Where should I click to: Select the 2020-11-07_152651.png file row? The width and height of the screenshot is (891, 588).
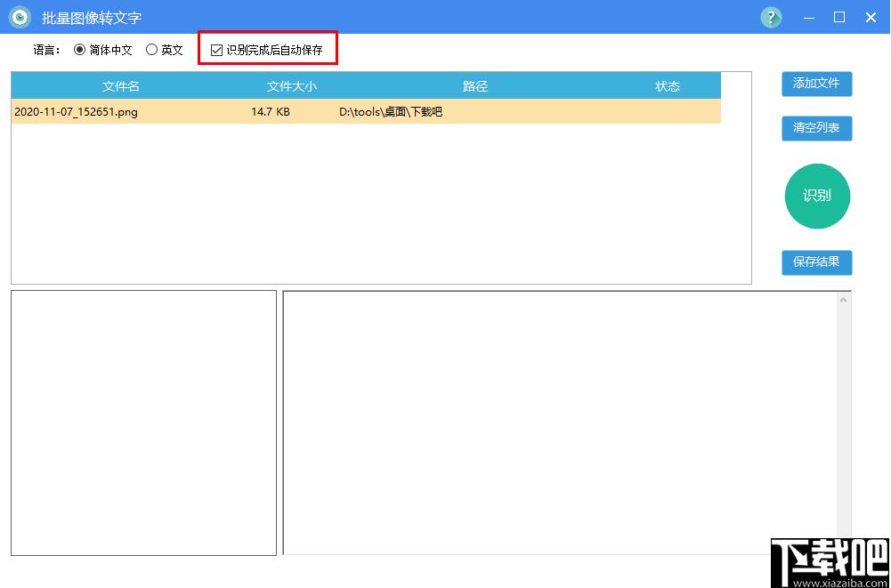[x=366, y=112]
